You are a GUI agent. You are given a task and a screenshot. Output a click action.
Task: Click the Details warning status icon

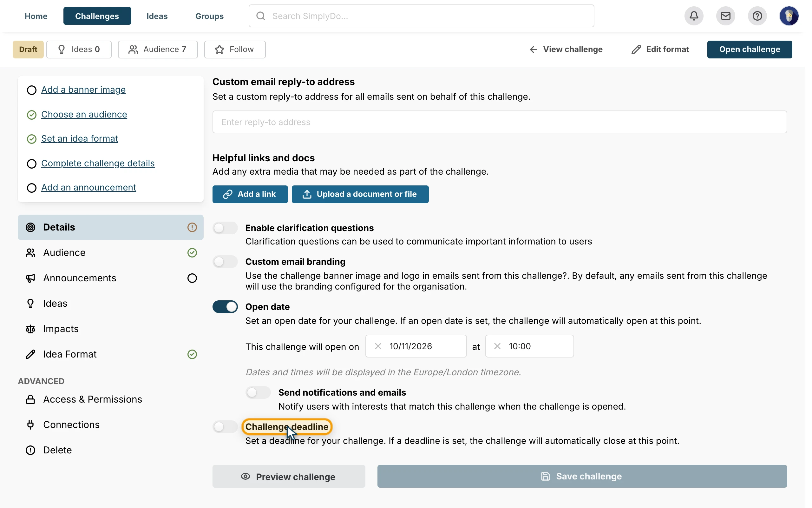pos(192,227)
